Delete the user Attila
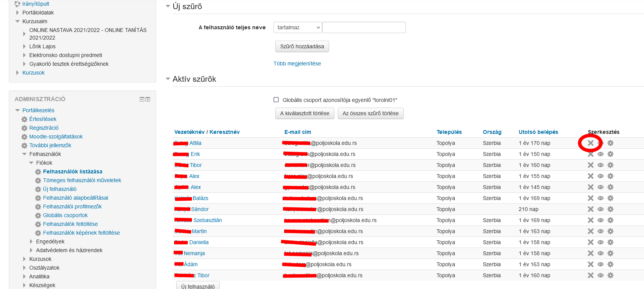This screenshot has height=289, width=644. (590, 143)
